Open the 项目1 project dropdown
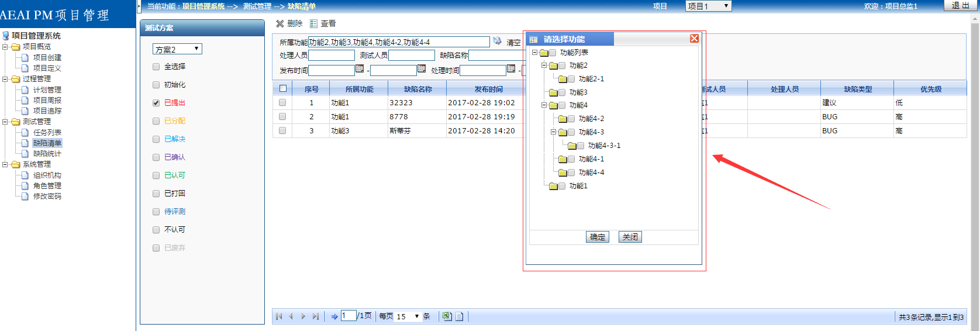This screenshot has height=331, width=980. 708,6
